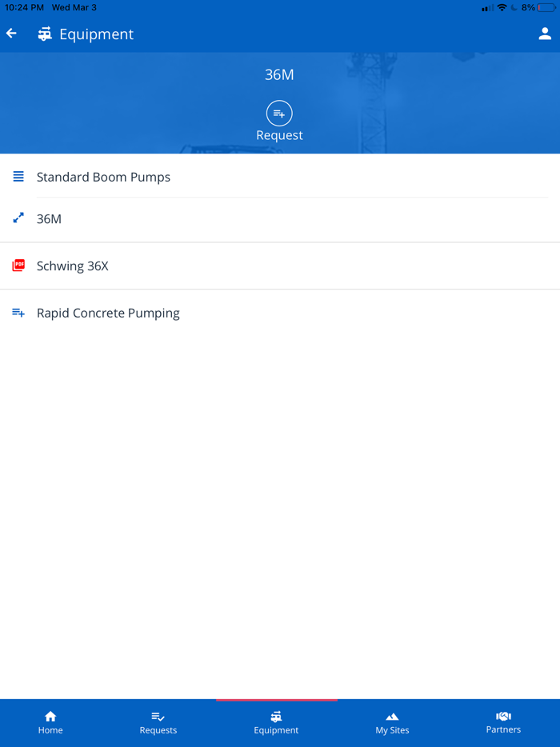
Task: Tap the Request label under the icon
Action: (x=279, y=135)
